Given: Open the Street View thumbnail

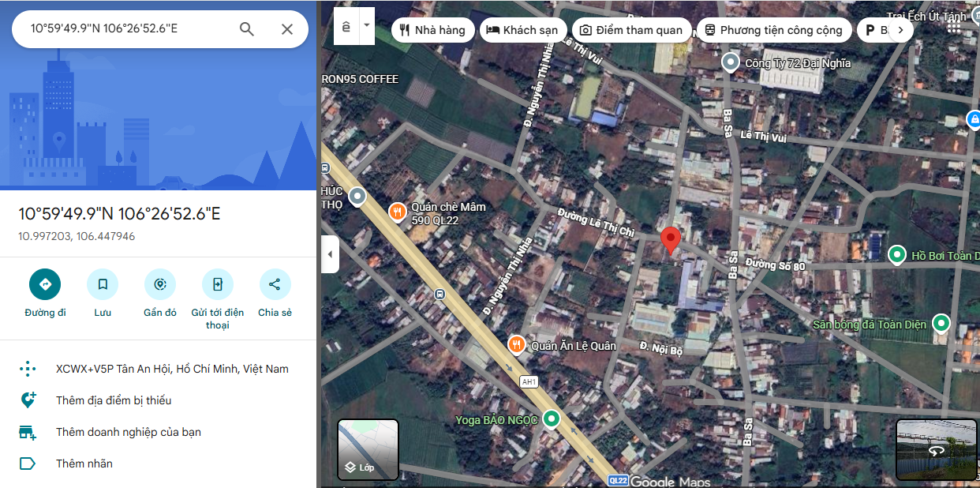Looking at the screenshot, I should (x=937, y=449).
